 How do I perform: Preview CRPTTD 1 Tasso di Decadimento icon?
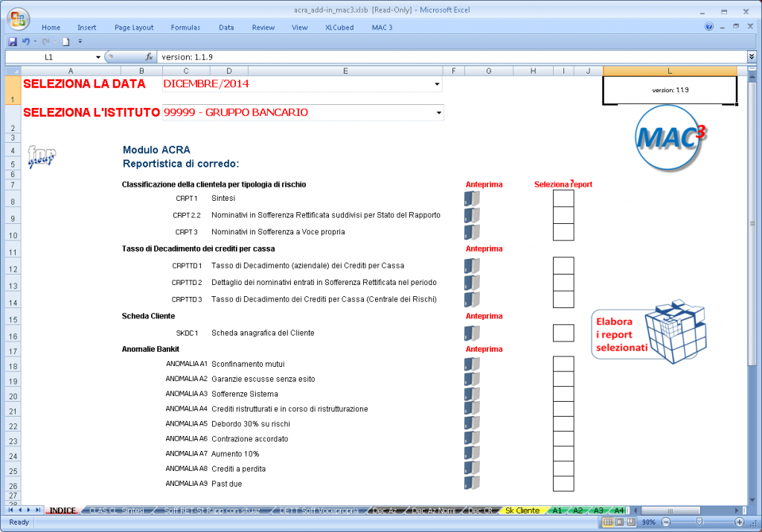472,266
